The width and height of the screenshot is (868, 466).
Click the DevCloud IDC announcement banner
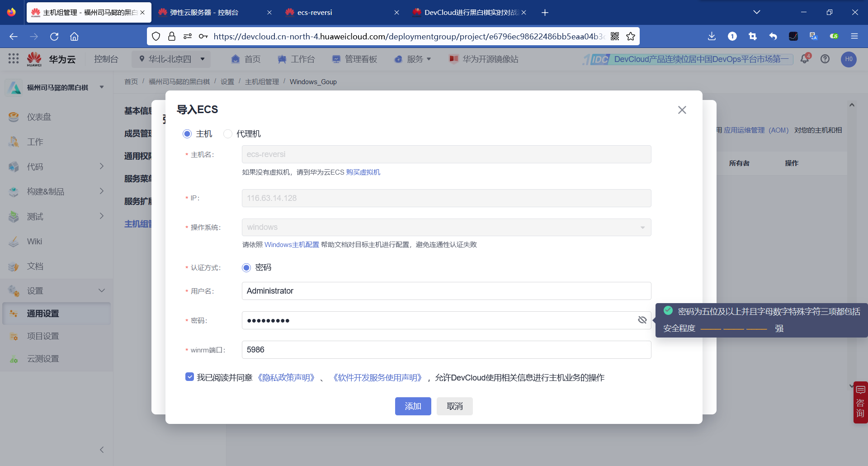tap(688, 59)
